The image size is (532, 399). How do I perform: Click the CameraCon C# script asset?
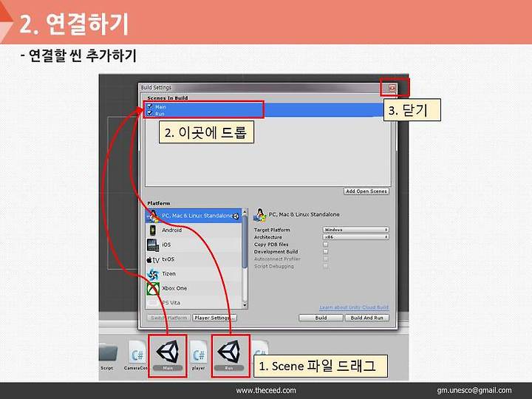[137, 355]
